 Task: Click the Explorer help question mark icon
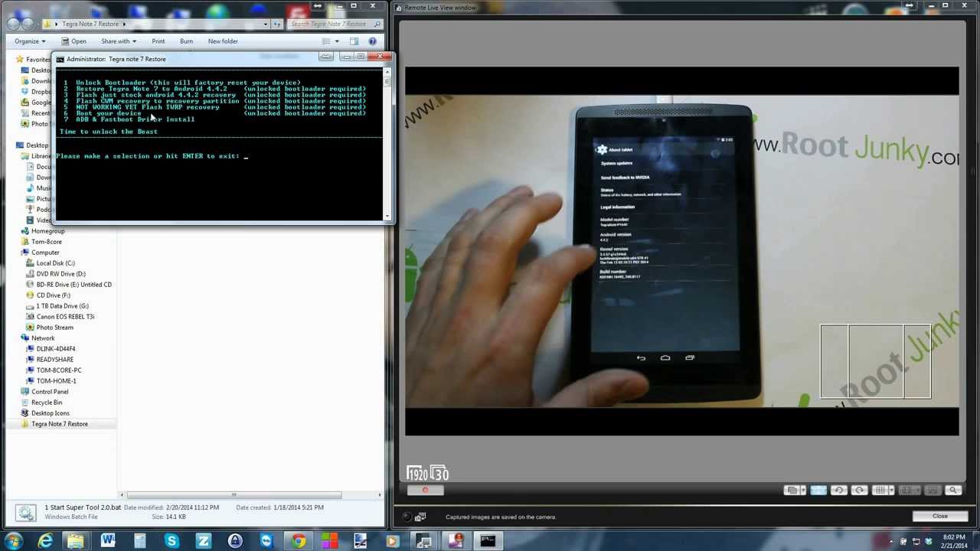(x=372, y=41)
